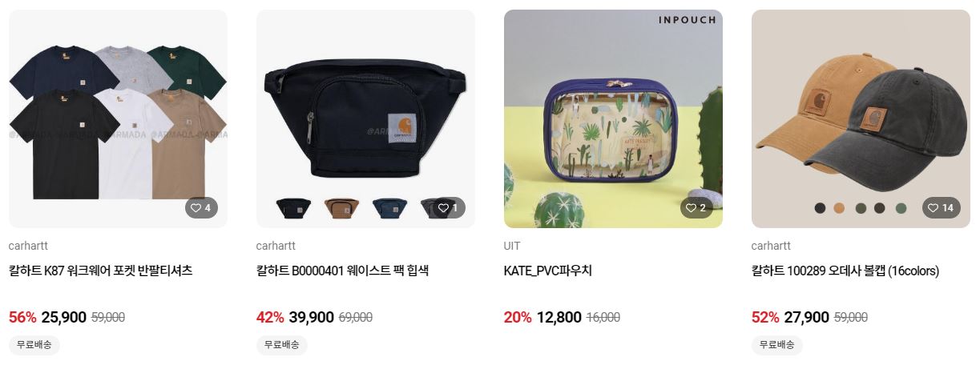
Task: Click UIT brand name above the pouch title
Action: coord(512,246)
